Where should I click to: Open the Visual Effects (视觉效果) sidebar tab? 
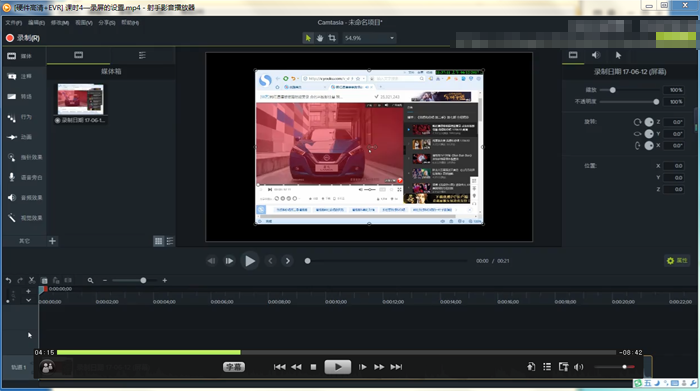click(x=25, y=218)
